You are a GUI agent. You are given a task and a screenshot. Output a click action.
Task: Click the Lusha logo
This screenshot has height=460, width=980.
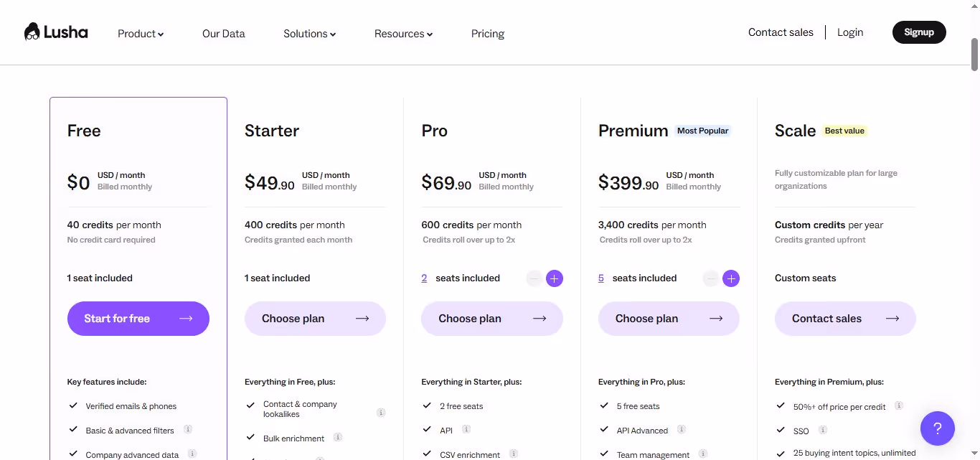pos(55,32)
